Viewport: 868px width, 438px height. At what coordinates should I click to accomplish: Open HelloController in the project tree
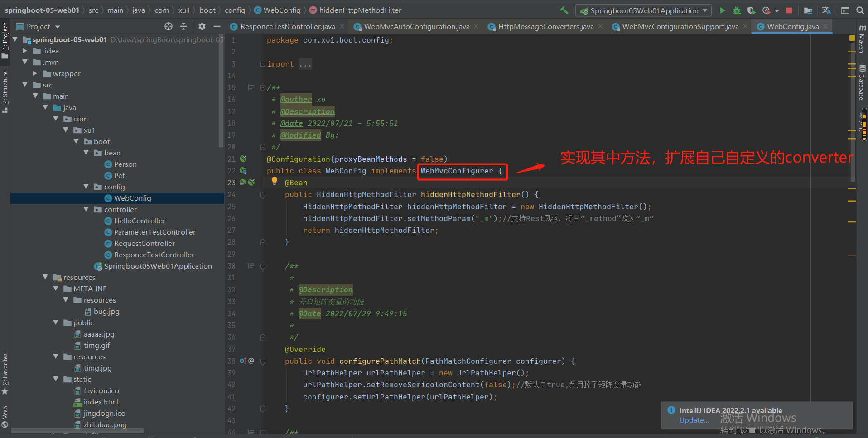coord(140,221)
